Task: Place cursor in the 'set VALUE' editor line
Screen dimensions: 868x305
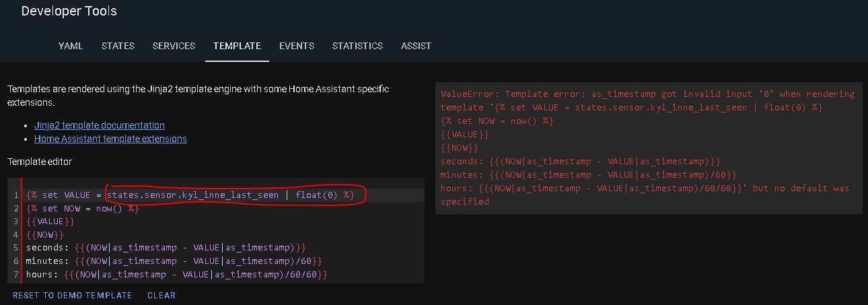Action: coord(190,195)
